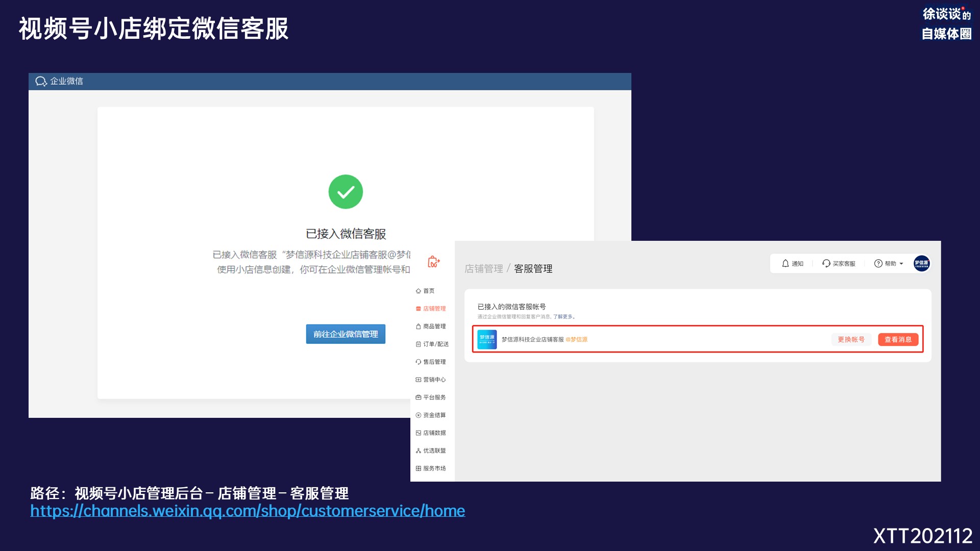Screen dimensions: 980x551
Task: Click the red 查看消息 button
Action: (x=898, y=339)
